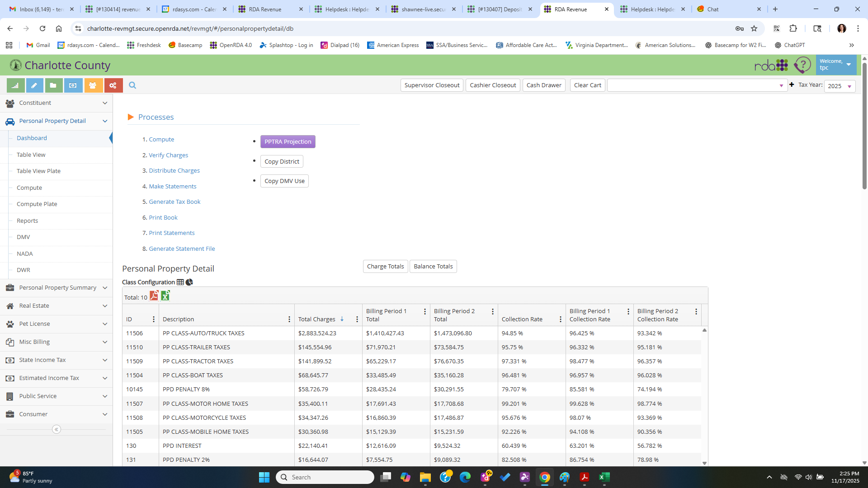Open Class Configuration pie chart icon
Screen dimensions: 868x488
189,282
